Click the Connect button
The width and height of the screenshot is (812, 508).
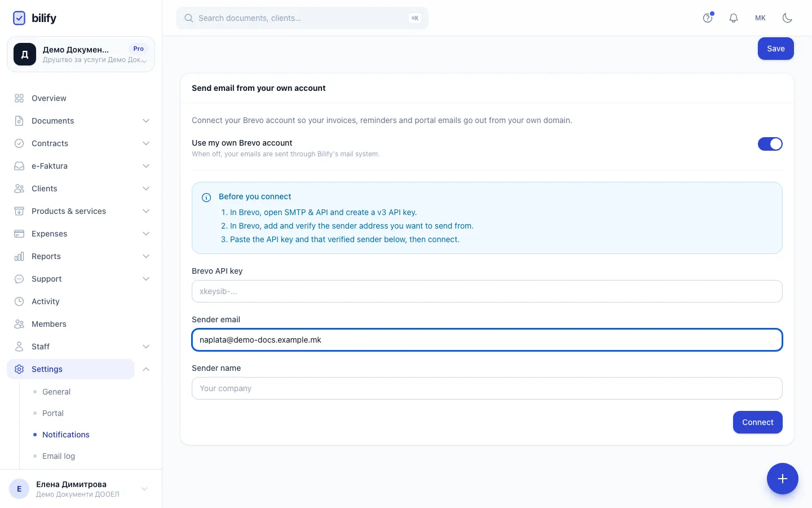pyautogui.click(x=758, y=422)
